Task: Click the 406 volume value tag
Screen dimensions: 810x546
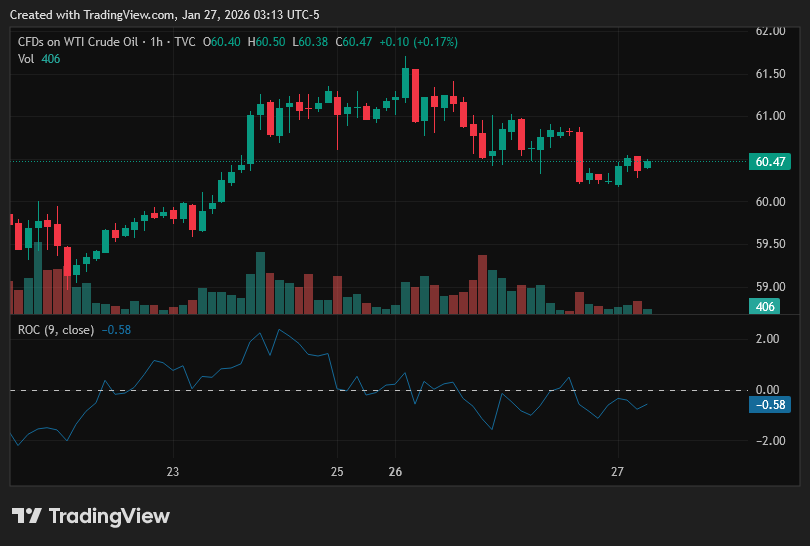Action: (765, 306)
